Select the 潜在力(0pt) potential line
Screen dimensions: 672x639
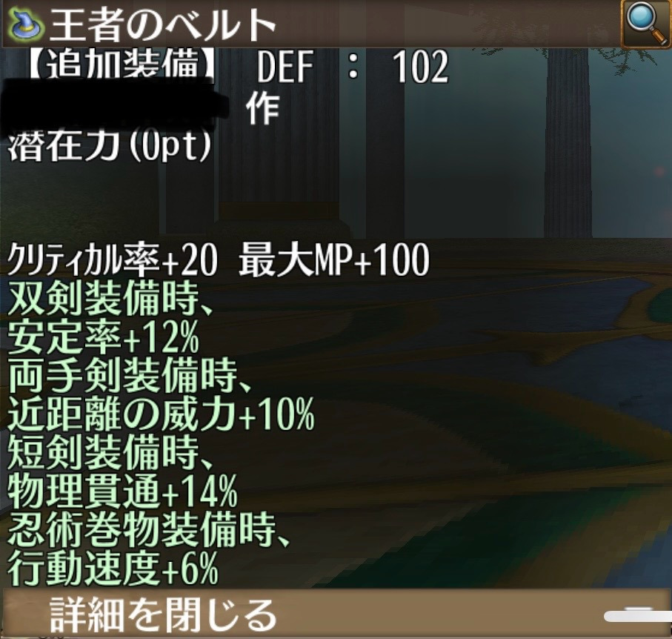coord(110,146)
